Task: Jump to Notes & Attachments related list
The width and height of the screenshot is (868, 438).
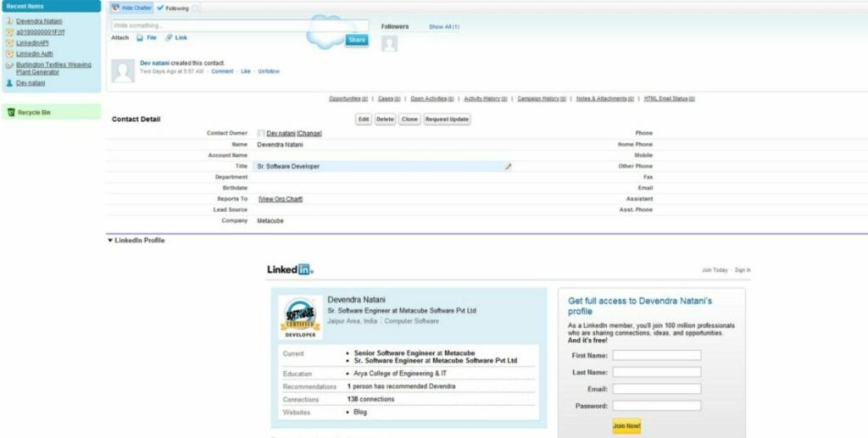Action: 605,98
